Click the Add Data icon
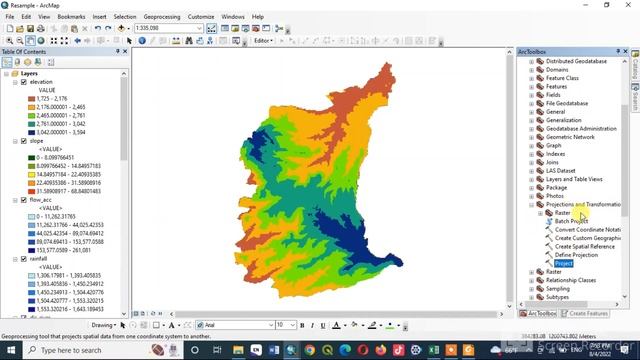Screen dimensions: 640x360 coord(121,29)
